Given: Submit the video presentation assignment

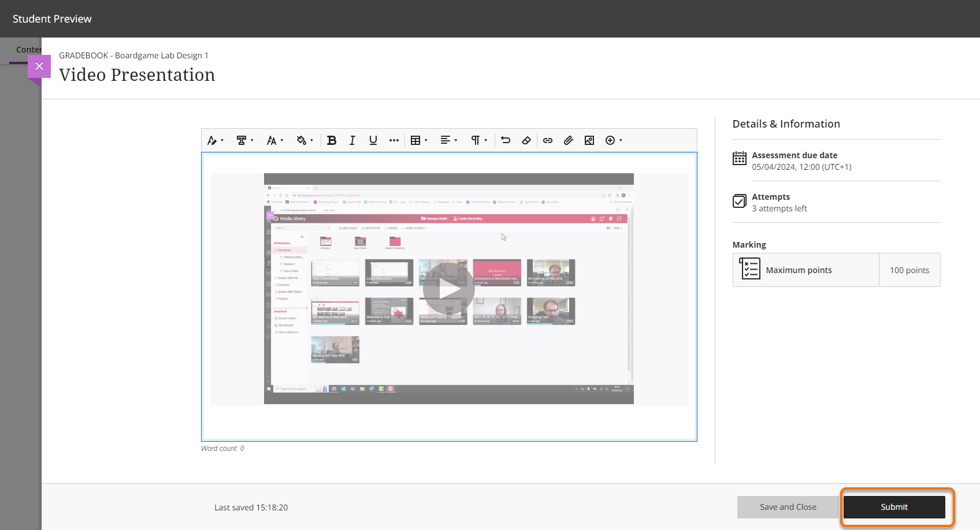Looking at the screenshot, I should tap(894, 507).
